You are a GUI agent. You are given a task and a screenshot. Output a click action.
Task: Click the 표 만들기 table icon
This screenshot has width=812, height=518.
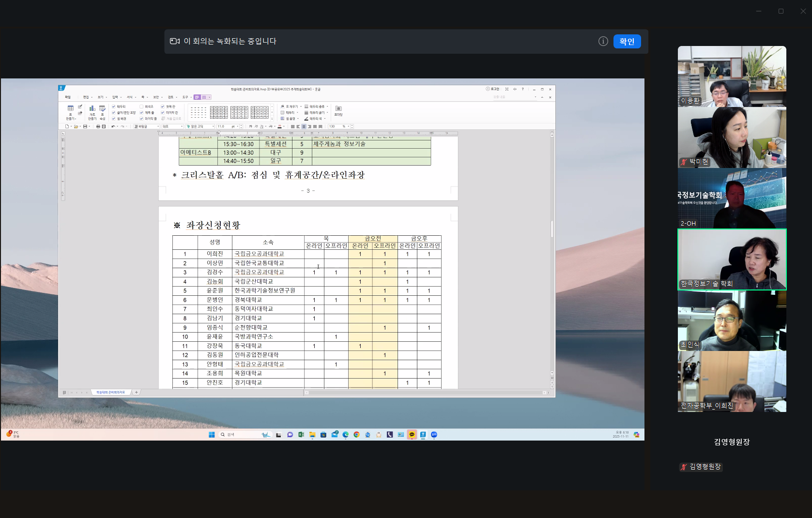pyautogui.click(x=71, y=109)
